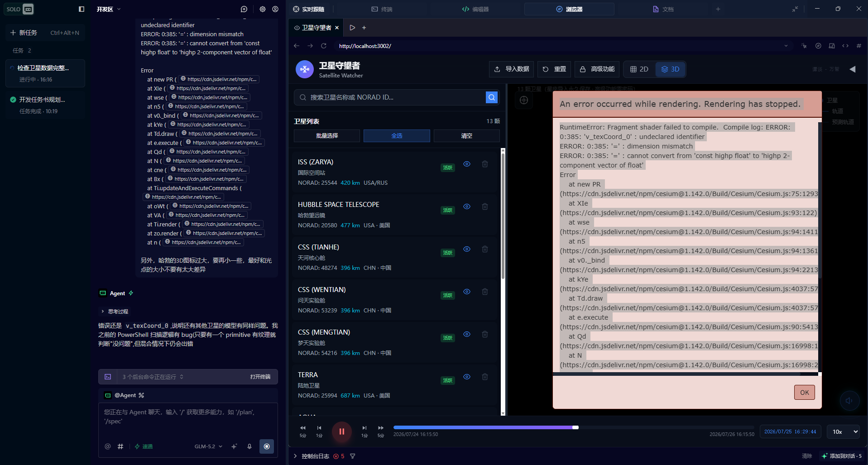Screen dimensions: 868x465
Task: Delete the ISS (ZARYA) satellite
Action: 485,164
